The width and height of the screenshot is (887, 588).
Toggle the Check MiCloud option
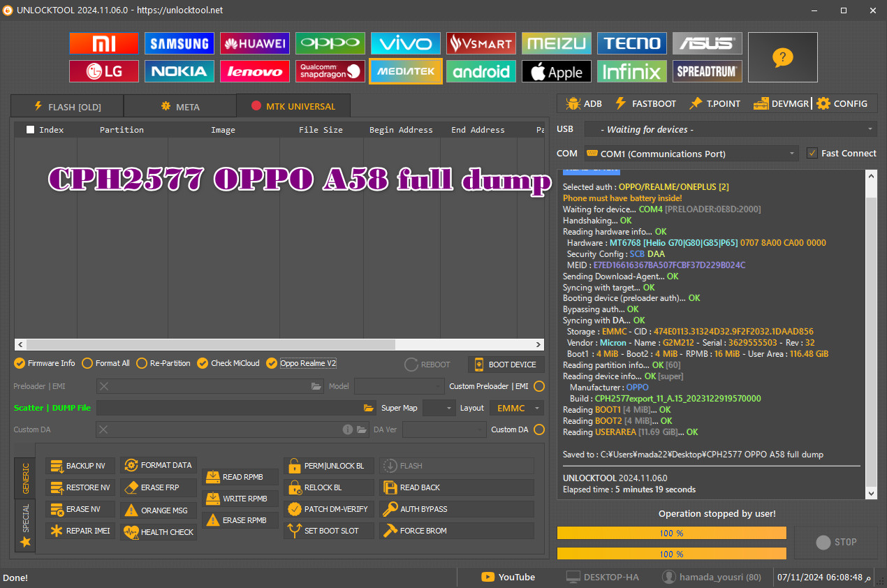coord(228,363)
